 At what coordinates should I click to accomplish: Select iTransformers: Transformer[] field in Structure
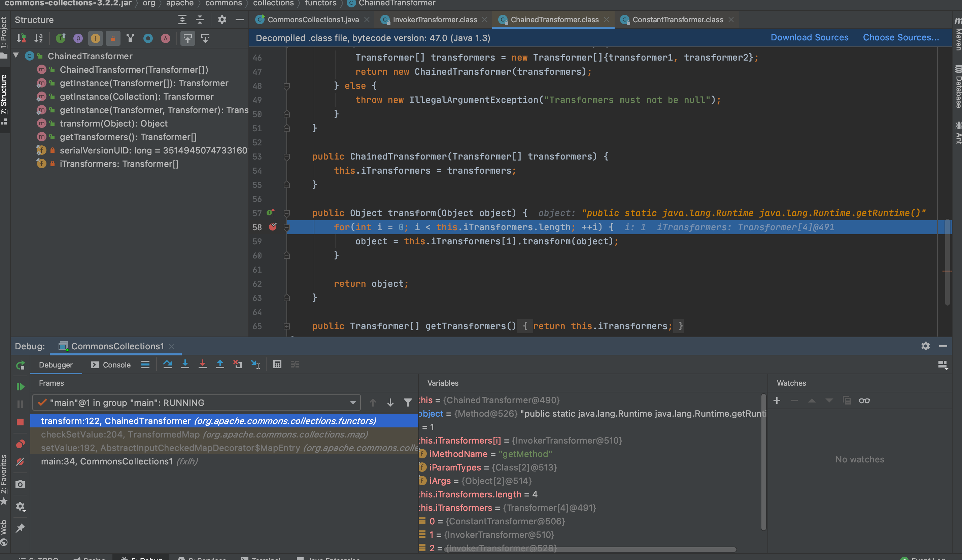pyautogui.click(x=119, y=164)
